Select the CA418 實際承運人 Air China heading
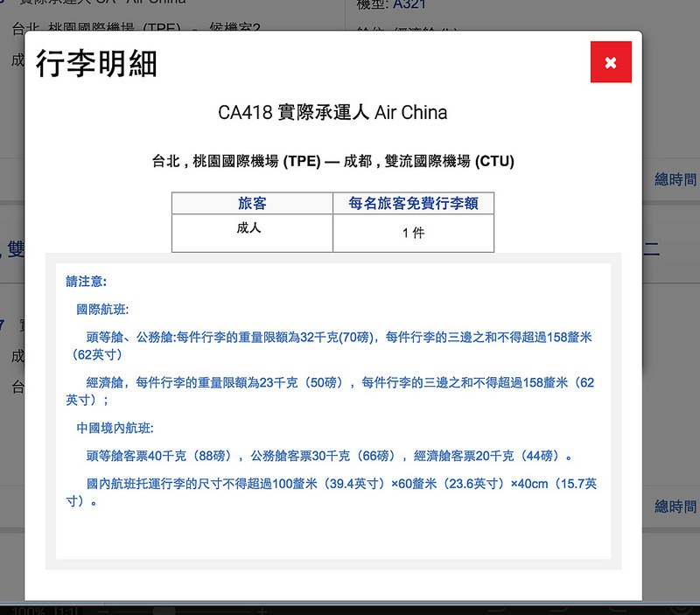 click(332, 113)
